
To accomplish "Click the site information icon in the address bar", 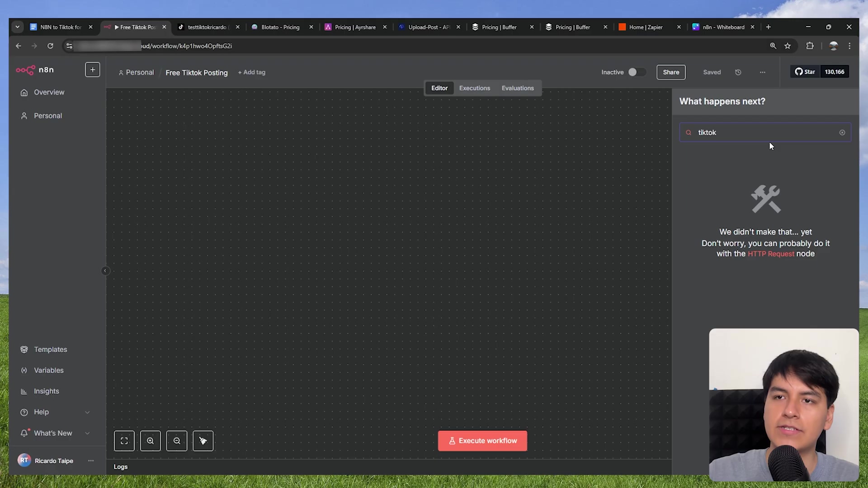I will (x=69, y=46).
